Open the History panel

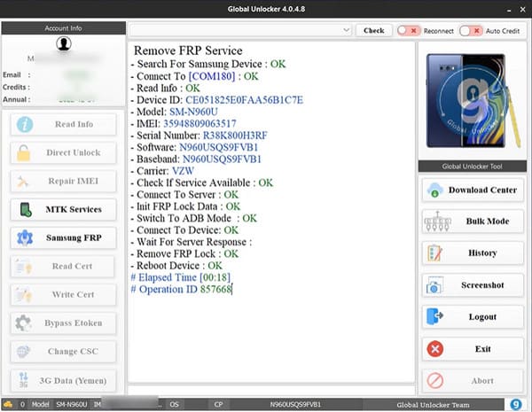point(473,253)
